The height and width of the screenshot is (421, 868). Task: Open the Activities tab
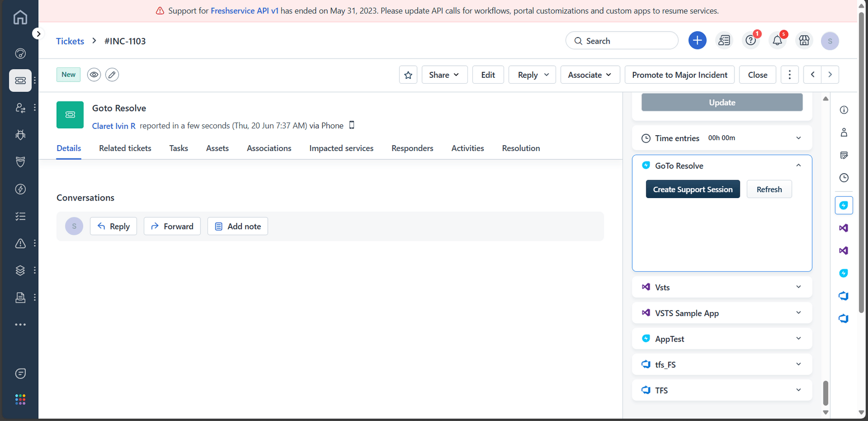[467, 148]
